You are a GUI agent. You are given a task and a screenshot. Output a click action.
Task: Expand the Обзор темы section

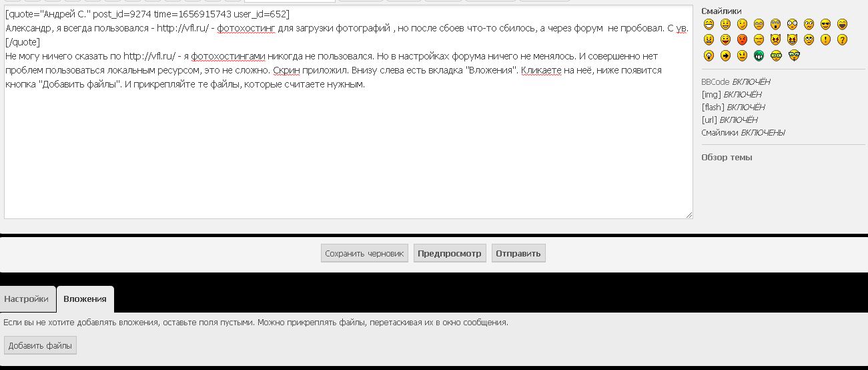(727, 158)
